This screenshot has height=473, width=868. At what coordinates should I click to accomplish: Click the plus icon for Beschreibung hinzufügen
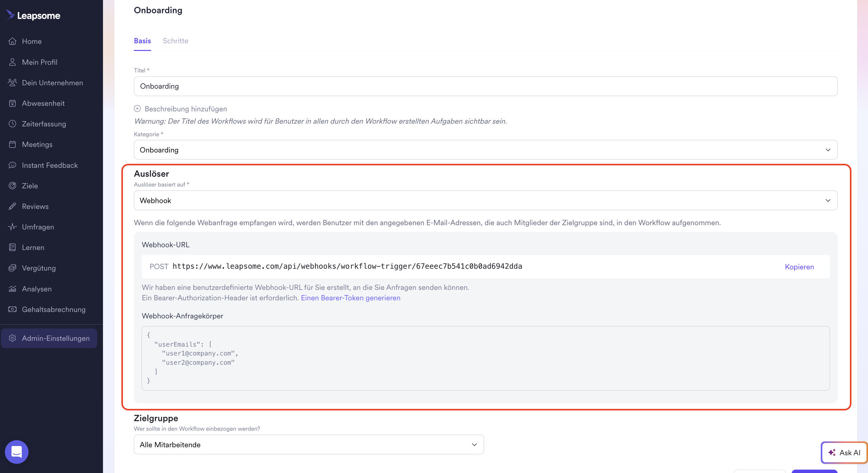137,109
